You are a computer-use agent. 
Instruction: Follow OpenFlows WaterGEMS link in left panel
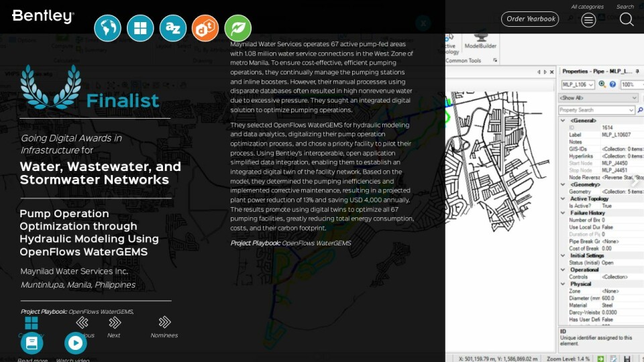pyautogui.click(x=101, y=312)
